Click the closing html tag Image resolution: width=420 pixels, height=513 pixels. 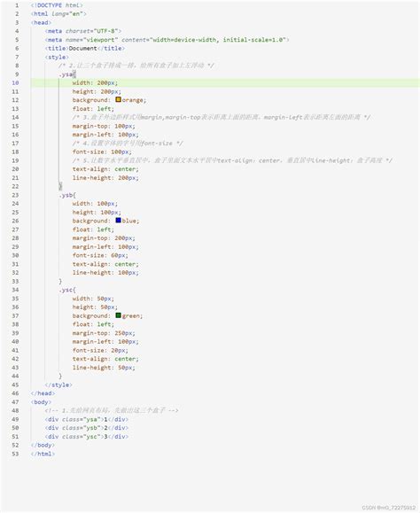pos(43,454)
